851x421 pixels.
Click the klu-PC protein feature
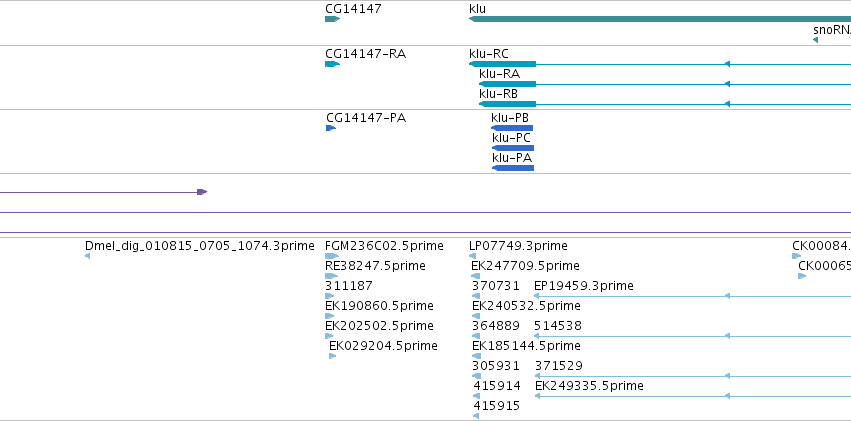click(x=513, y=148)
